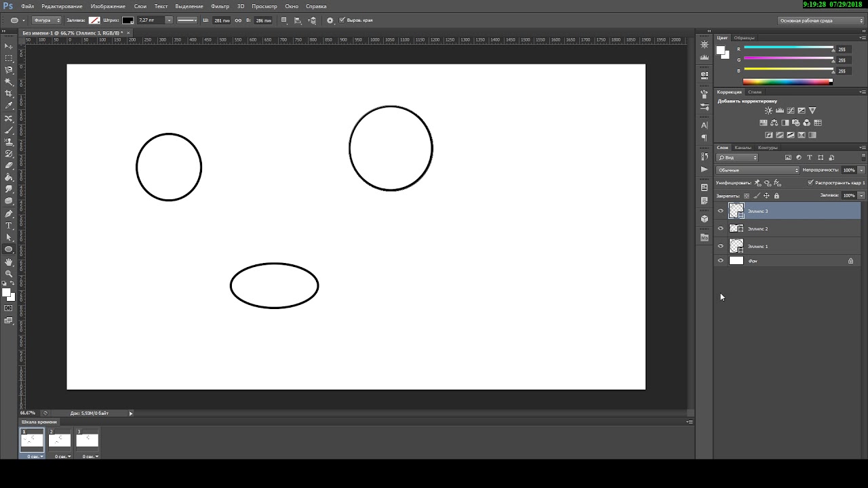Open the frame 1 delay dropdown

click(x=34, y=457)
